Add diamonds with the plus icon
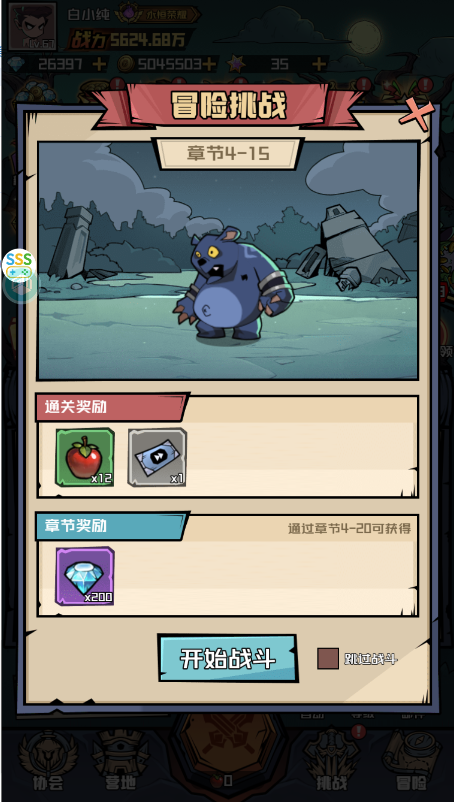Image resolution: width=454 pixels, height=802 pixels. tap(99, 64)
